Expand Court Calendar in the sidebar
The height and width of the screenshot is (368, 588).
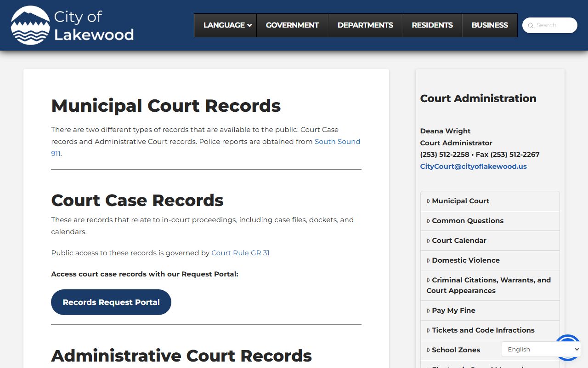click(x=459, y=241)
